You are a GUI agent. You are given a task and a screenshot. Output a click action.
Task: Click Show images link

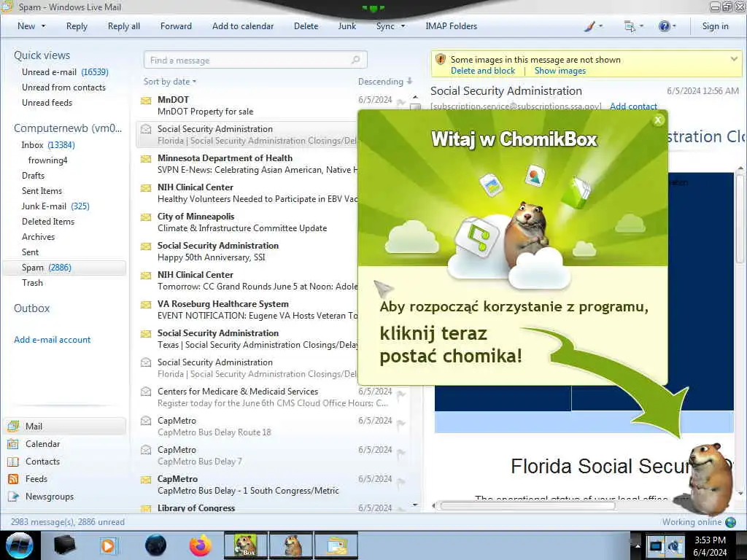[x=560, y=71]
